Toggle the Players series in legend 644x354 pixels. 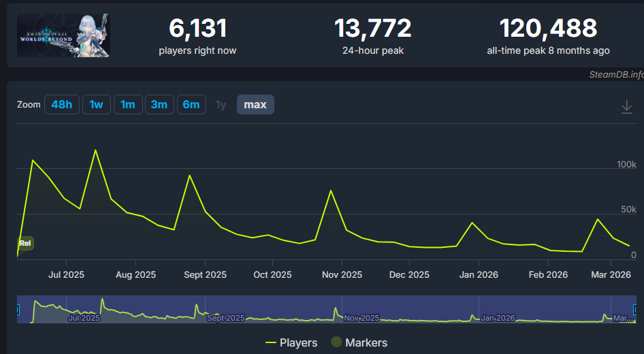click(x=291, y=342)
